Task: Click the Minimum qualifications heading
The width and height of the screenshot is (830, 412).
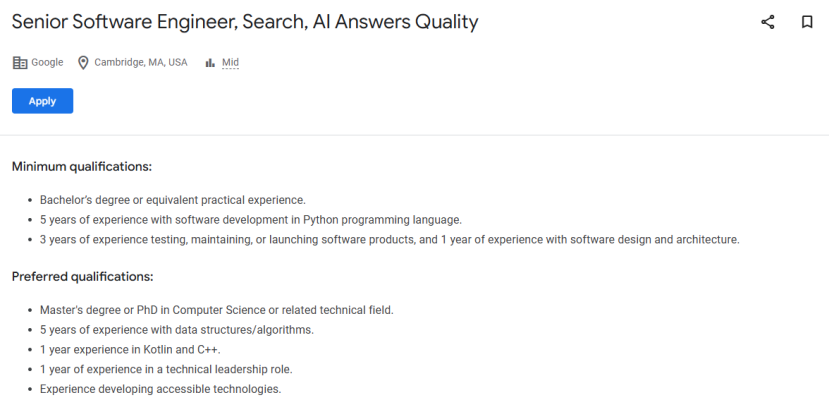Action: [x=82, y=167]
